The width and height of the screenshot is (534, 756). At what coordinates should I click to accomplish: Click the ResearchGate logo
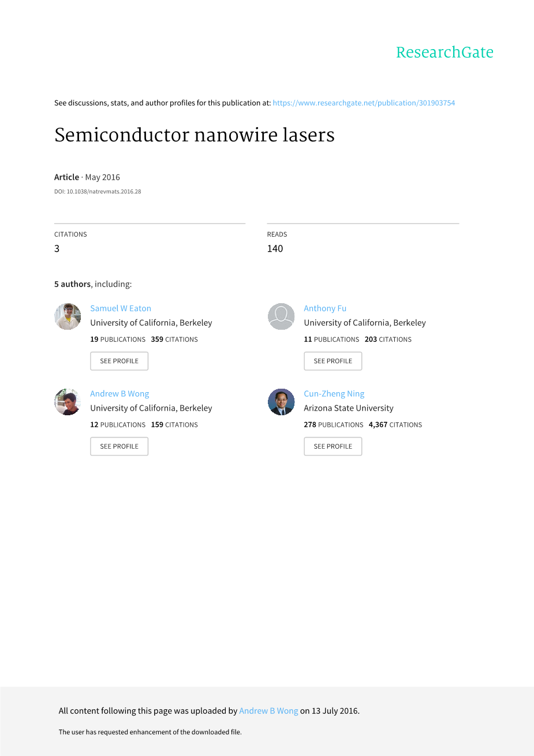445,53
